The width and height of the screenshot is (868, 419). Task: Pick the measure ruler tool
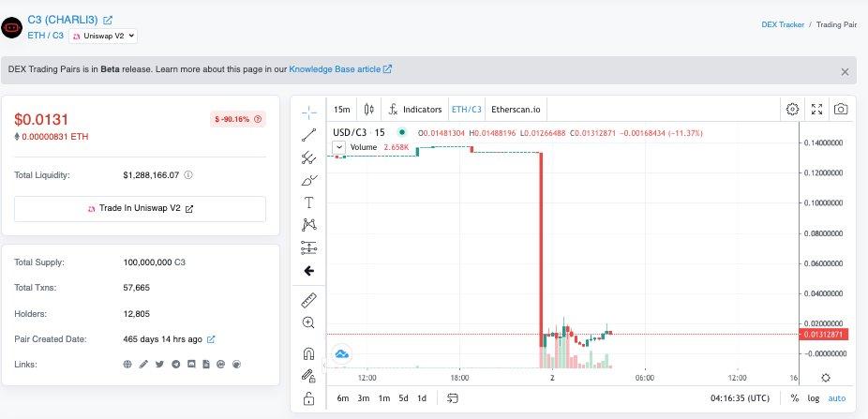[308, 300]
